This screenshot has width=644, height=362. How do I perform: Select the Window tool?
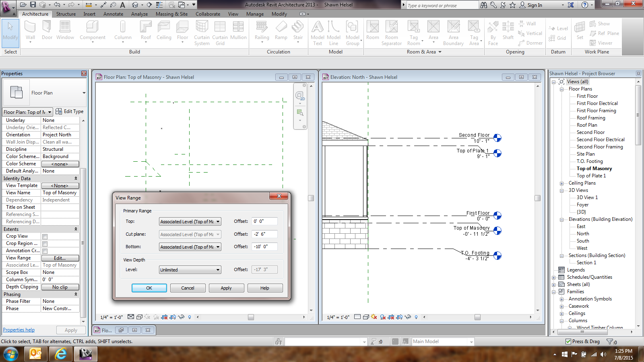click(65, 31)
